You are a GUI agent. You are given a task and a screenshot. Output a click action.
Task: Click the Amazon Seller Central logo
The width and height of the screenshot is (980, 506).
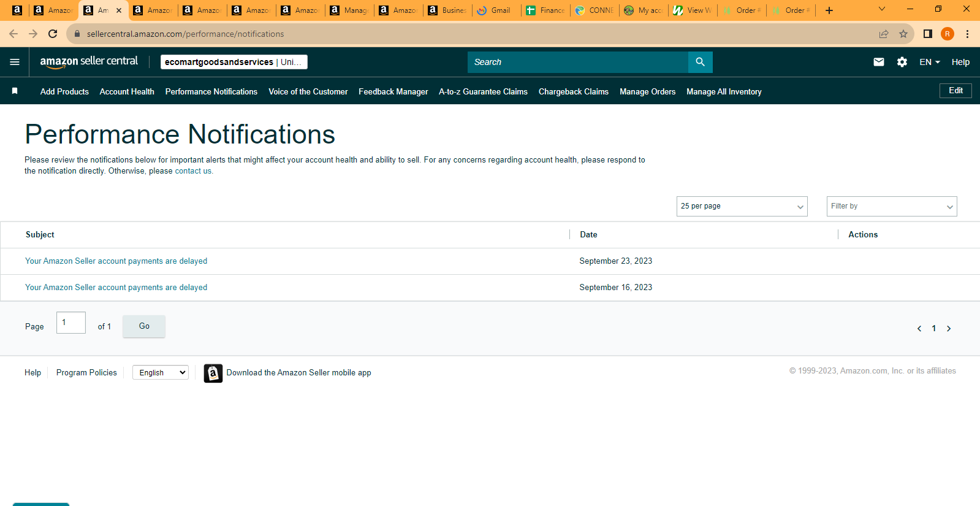point(89,61)
